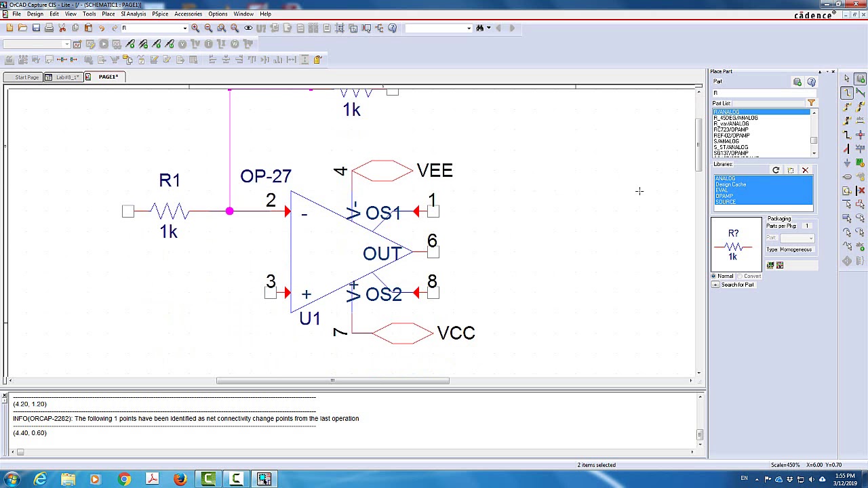Open the find options arrow next to binoculars
This screenshot has height=488, width=868.
coord(488,28)
